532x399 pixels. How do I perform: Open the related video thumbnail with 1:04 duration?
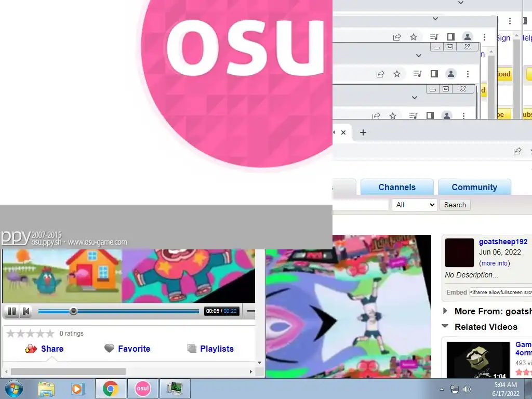coord(478,360)
